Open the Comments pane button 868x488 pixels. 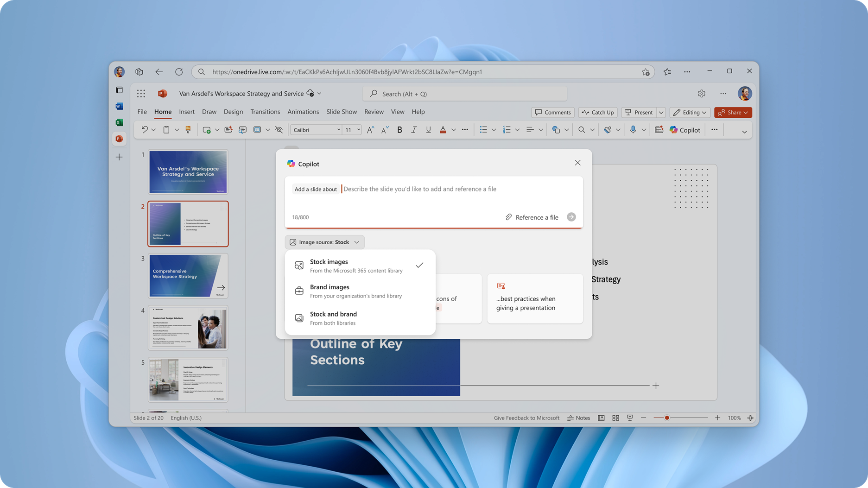(552, 112)
